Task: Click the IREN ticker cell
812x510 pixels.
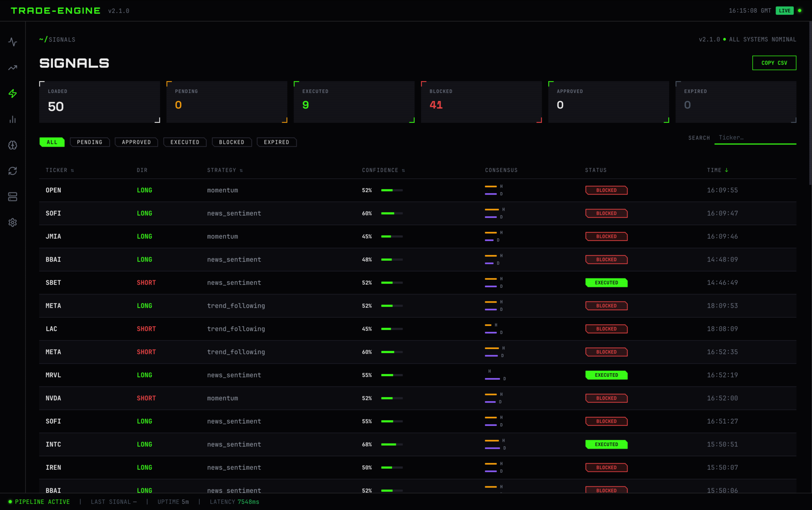Action: pyautogui.click(x=53, y=468)
